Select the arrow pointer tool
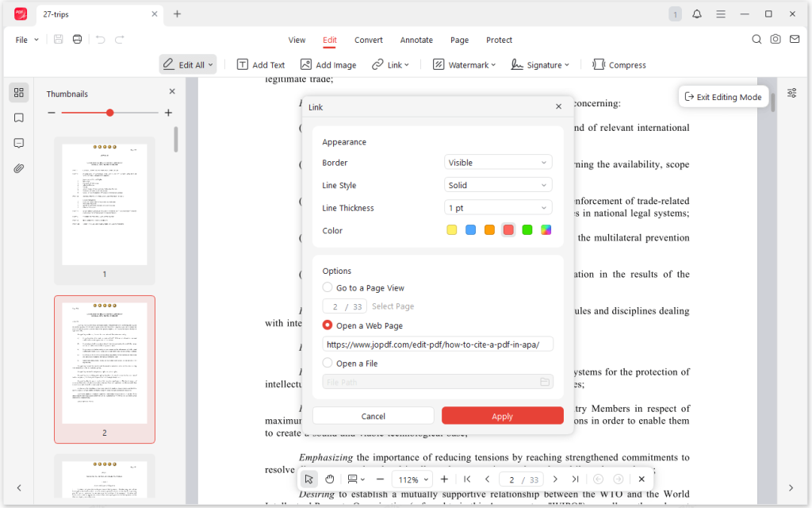 [309, 479]
